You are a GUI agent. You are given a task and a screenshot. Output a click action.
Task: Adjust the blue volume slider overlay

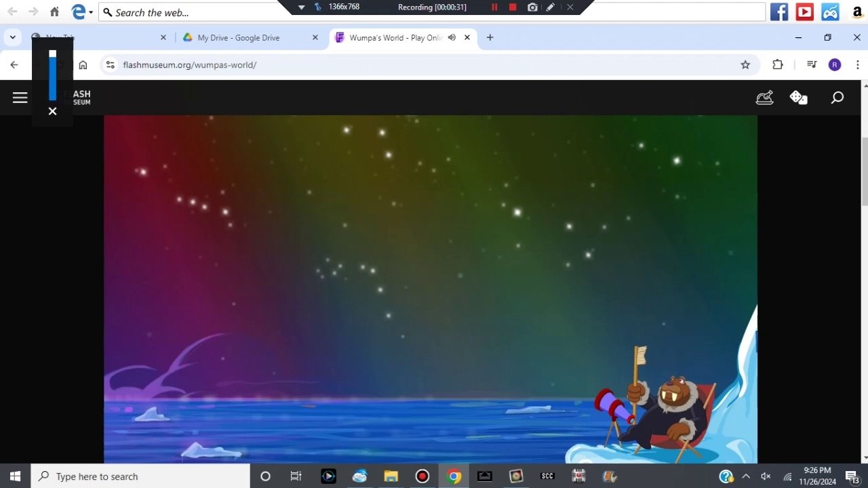[52, 75]
